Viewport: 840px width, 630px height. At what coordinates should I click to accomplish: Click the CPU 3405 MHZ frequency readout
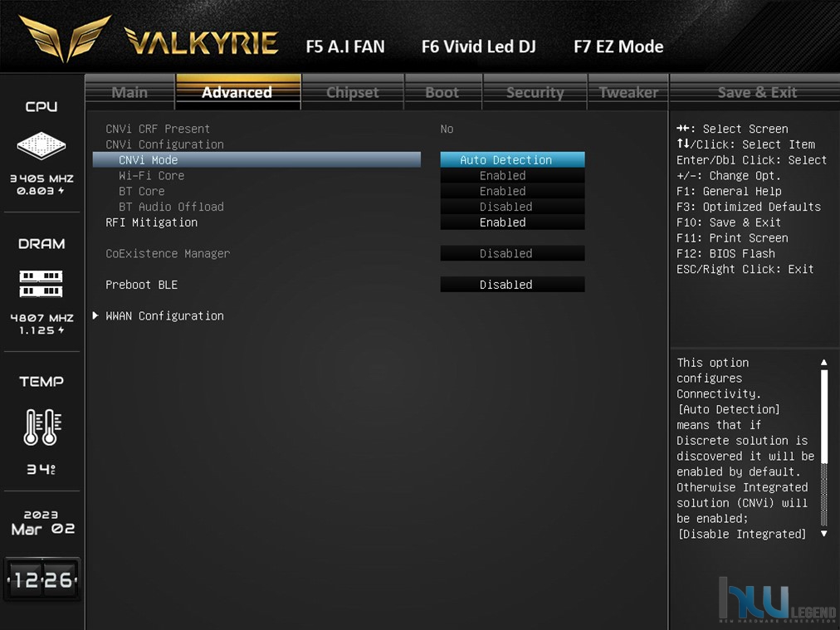[x=42, y=178]
